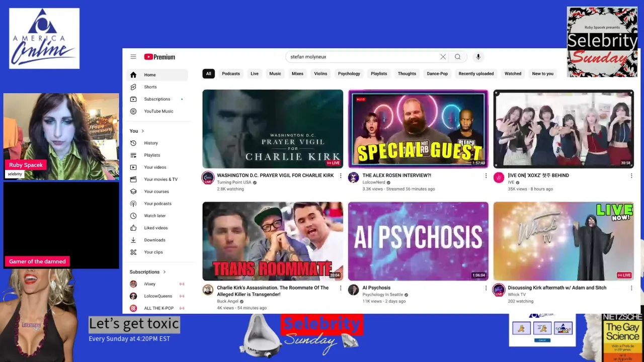Select the Thoughts filter chip
Viewport: 644px width, 362px height.
click(x=407, y=73)
